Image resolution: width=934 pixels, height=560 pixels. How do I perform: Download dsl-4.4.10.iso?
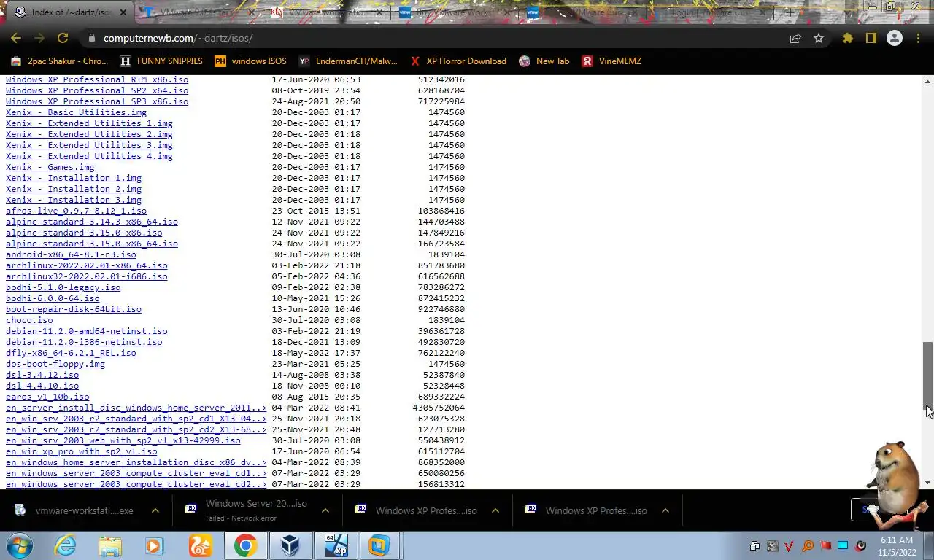pyautogui.click(x=42, y=386)
